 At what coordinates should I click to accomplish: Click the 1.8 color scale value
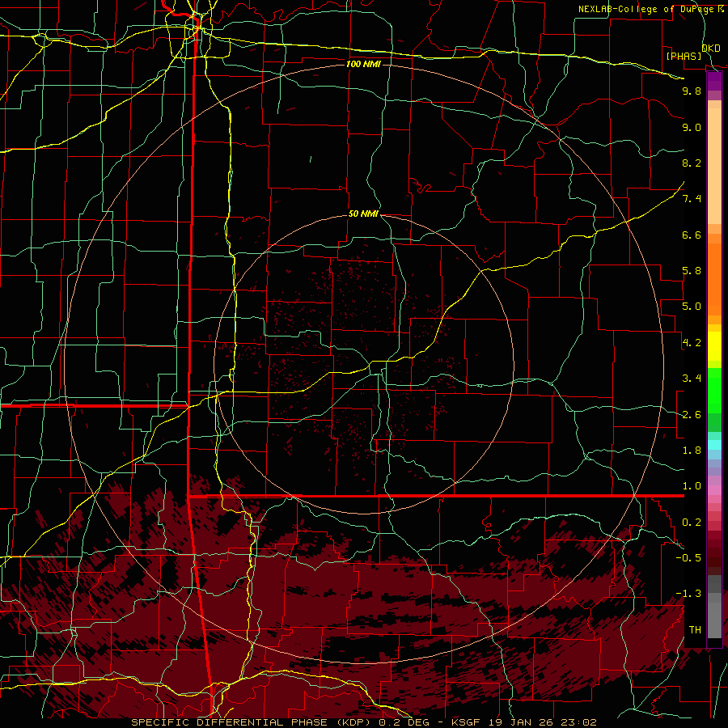click(x=692, y=451)
